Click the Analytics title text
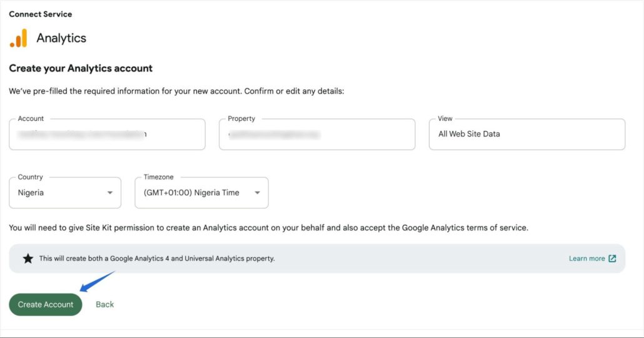 pyautogui.click(x=61, y=38)
